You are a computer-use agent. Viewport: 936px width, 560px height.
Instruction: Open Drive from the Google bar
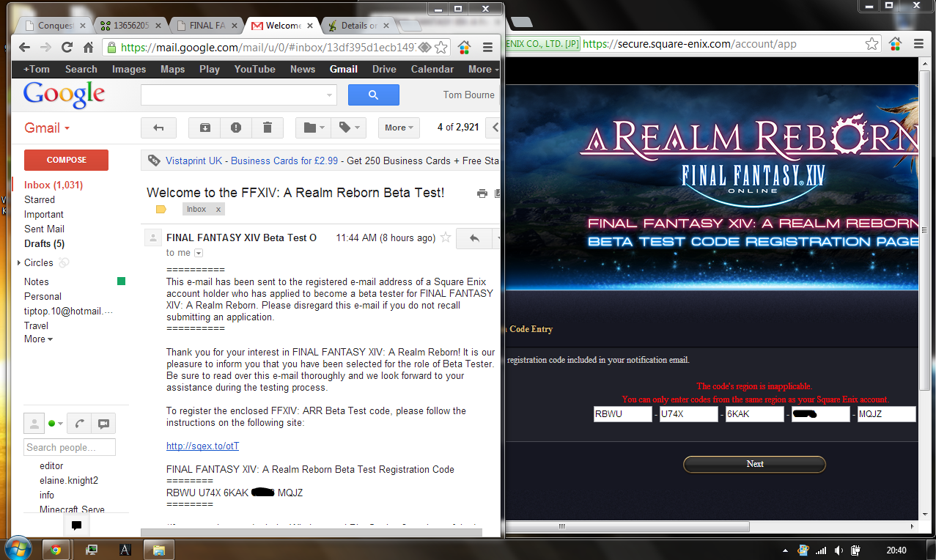(384, 70)
